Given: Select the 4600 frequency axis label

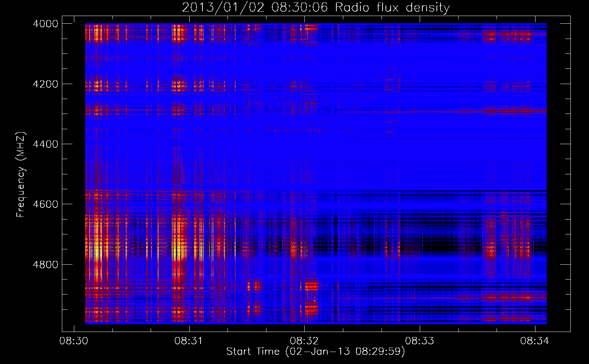Looking at the screenshot, I should coord(46,204).
